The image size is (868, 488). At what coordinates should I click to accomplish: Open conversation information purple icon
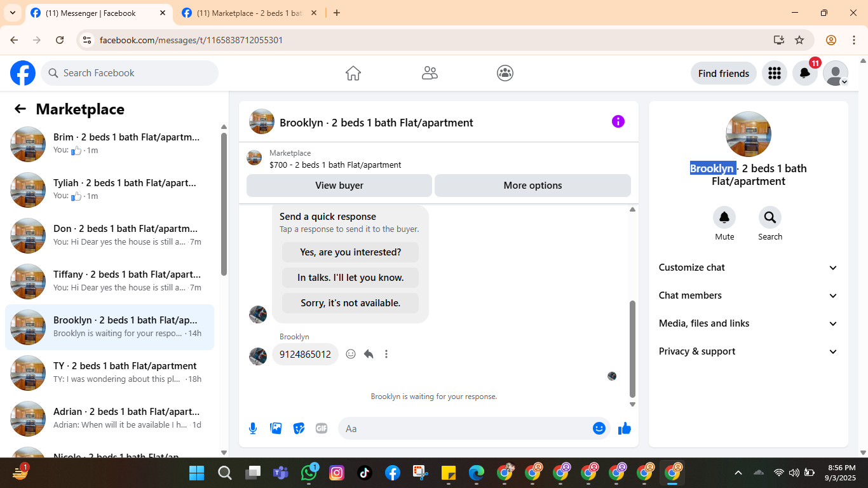[x=618, y=121]
